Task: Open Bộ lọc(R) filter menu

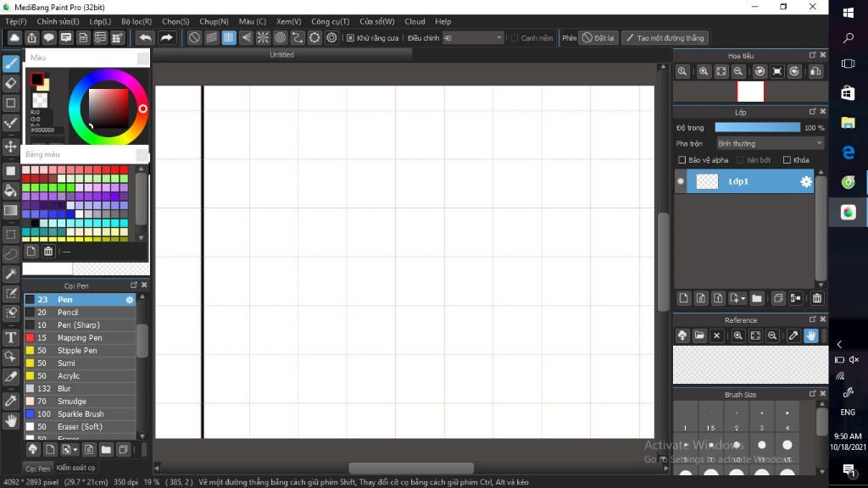Action: [136, 21]
